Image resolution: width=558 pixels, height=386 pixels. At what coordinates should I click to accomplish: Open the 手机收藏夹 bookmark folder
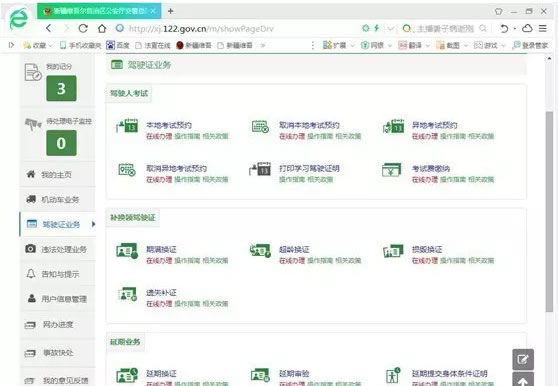tap(80, 46)
